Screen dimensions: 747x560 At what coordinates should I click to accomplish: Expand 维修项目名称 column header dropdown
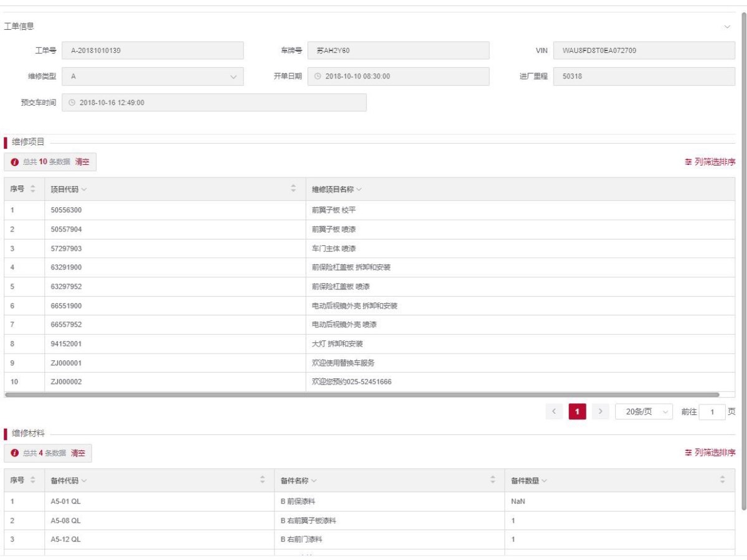tap(359, 189)
